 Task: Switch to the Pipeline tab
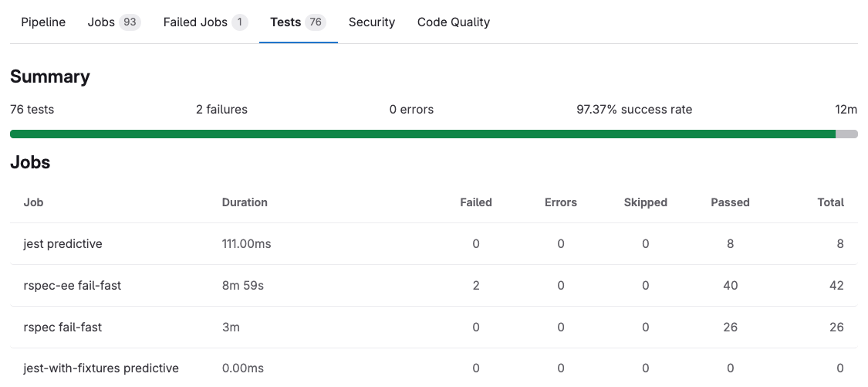[43, 22]
